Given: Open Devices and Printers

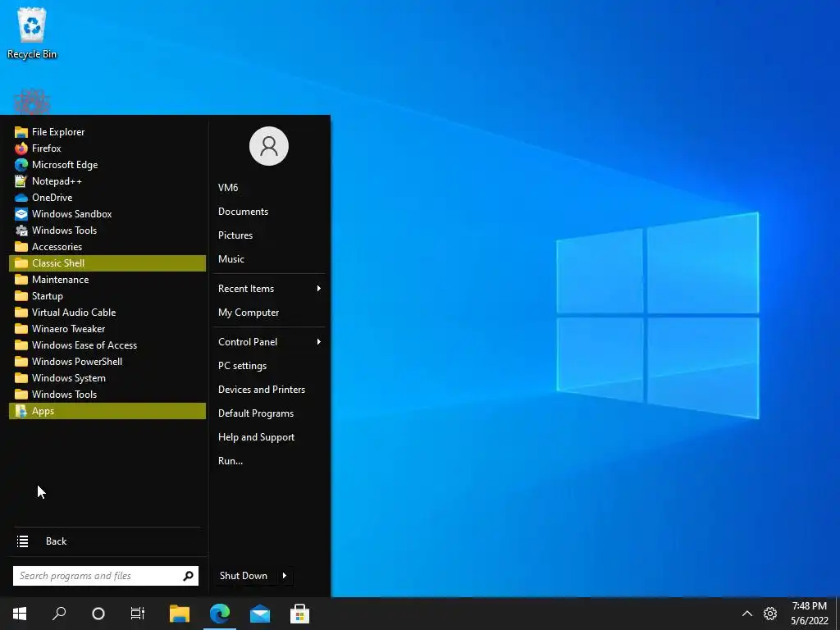Looking at the screenshot, I should pyautogui.click(x=269, y=390).
